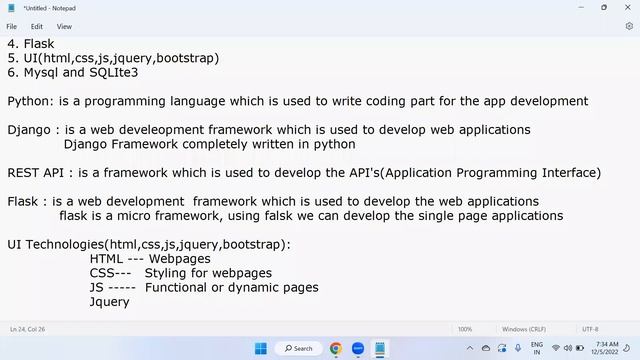The width and height of the screenshot is (640, 360).
Task: Click the Notepad app icon in title bar
Action: coord(11,8)
